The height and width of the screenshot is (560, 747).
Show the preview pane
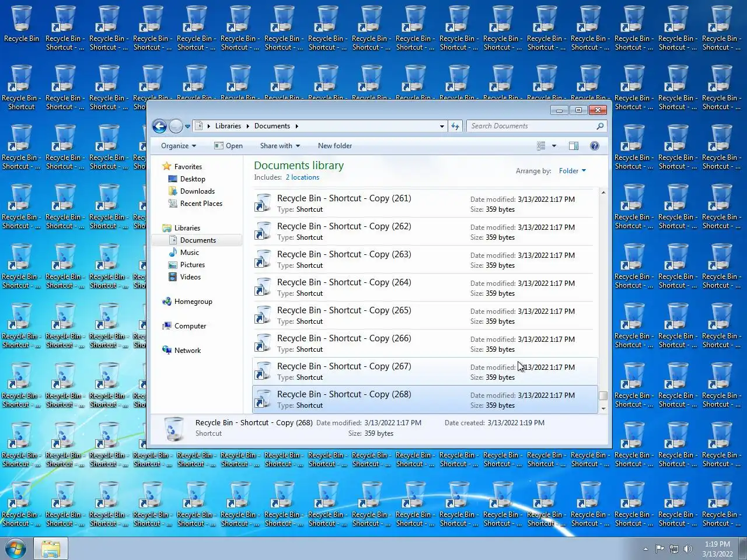(574, 146)
